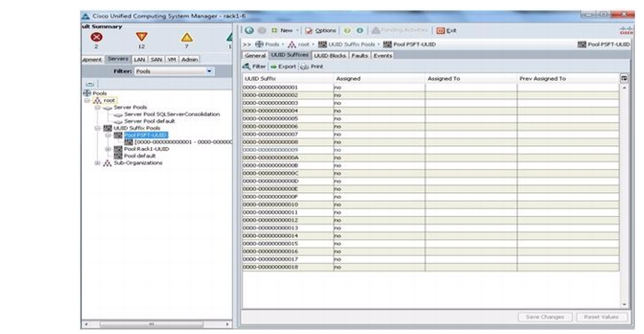Sort by Prev Assigned To column header

pyautogui.click(x=568, y=78)
